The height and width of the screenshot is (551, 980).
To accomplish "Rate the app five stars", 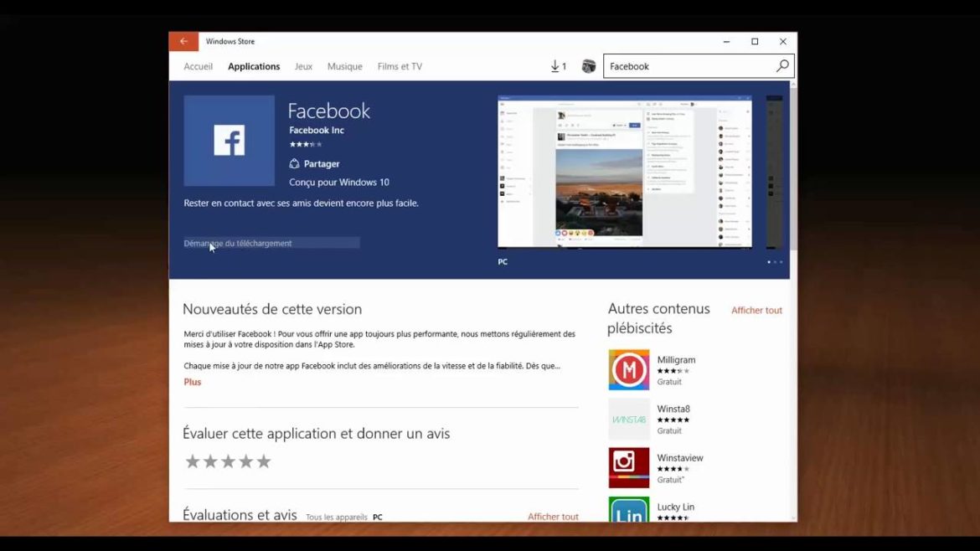I will (x=265, y=461).
